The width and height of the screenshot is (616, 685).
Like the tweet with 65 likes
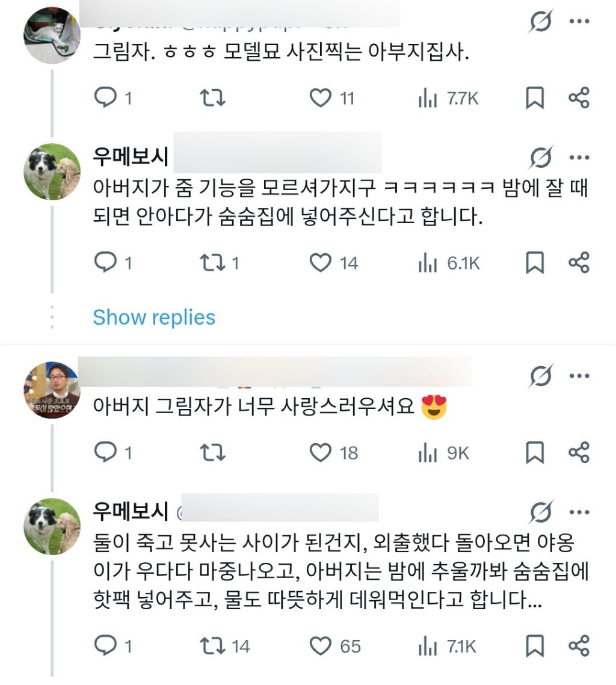coord(321,646)
